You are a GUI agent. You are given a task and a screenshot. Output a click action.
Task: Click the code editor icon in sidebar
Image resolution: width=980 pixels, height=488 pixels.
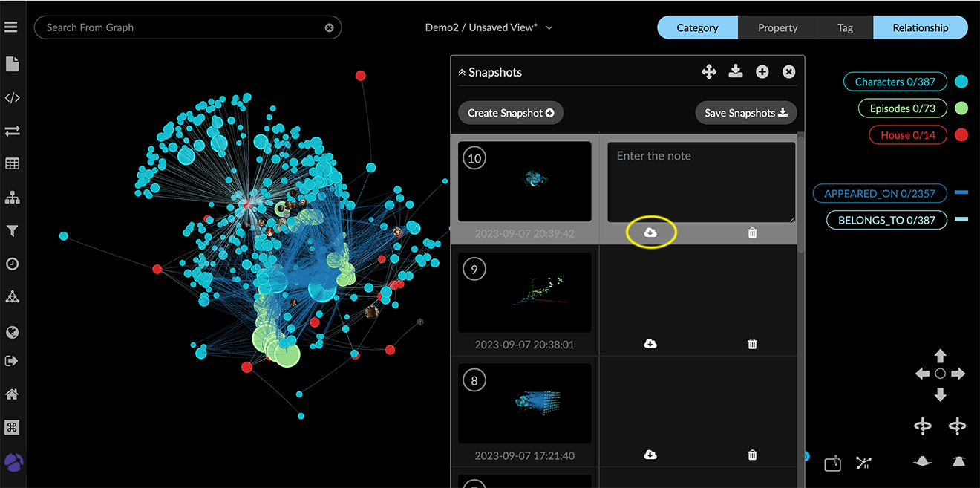(x=12, y=98)
